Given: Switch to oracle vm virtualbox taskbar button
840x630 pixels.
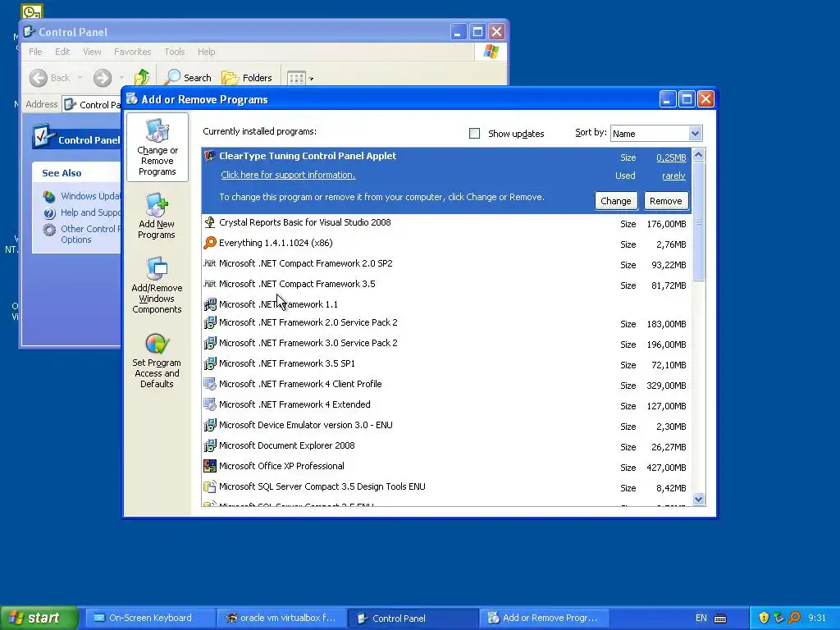Looking at the screenshot, I should click(x=282, y=618).
